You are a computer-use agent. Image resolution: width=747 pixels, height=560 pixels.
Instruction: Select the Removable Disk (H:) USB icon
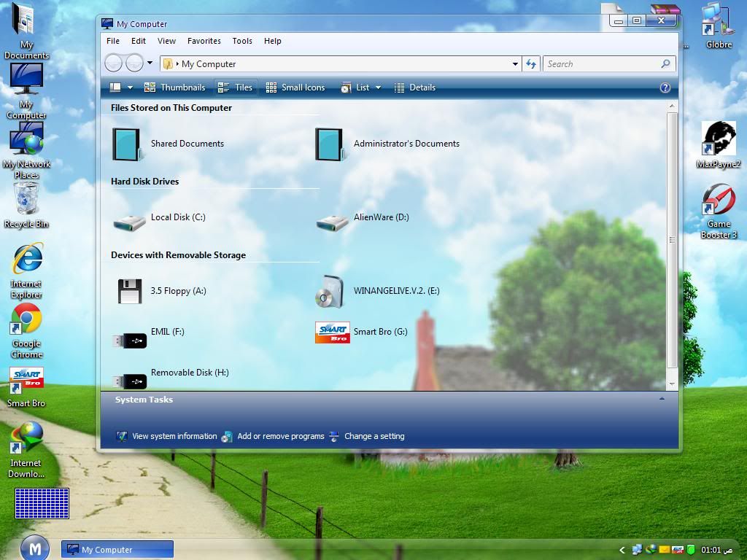tap(130, 381)
